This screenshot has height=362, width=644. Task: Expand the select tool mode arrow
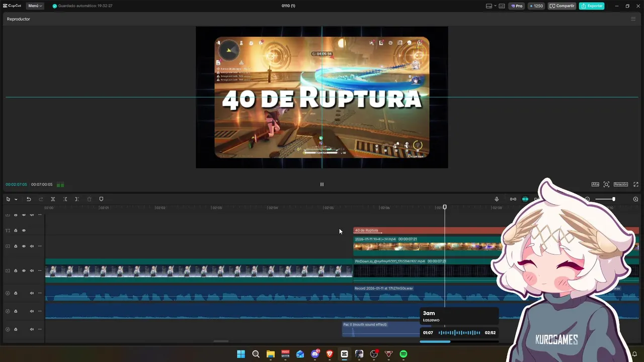16,200
